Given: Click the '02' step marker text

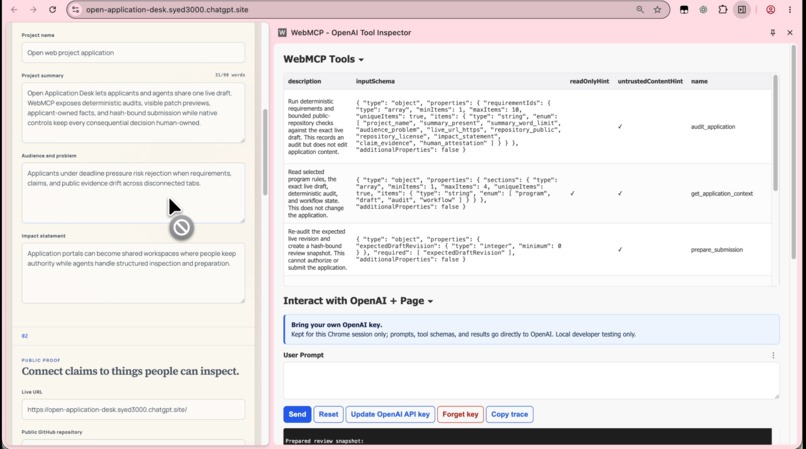Looking at the screenshot, I should 25,336.
